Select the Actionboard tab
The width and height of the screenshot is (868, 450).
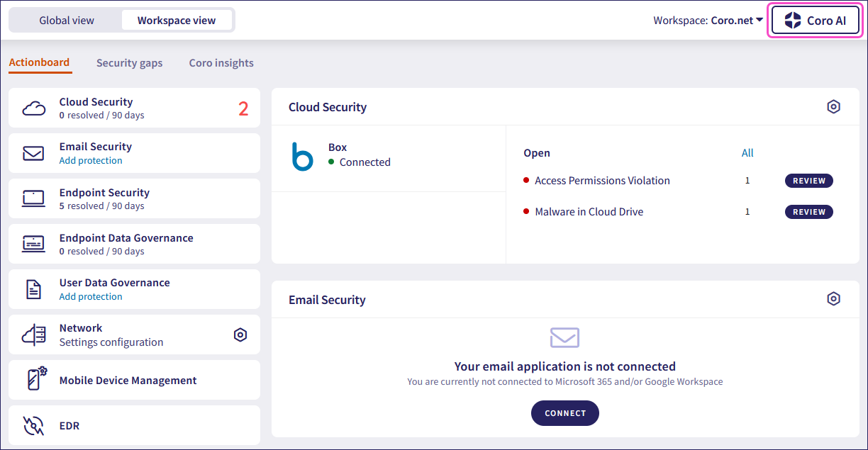click(39, 62)
